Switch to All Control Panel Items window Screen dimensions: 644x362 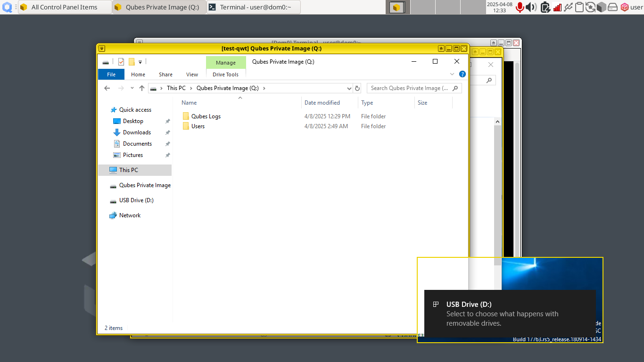tap(65, 7)
